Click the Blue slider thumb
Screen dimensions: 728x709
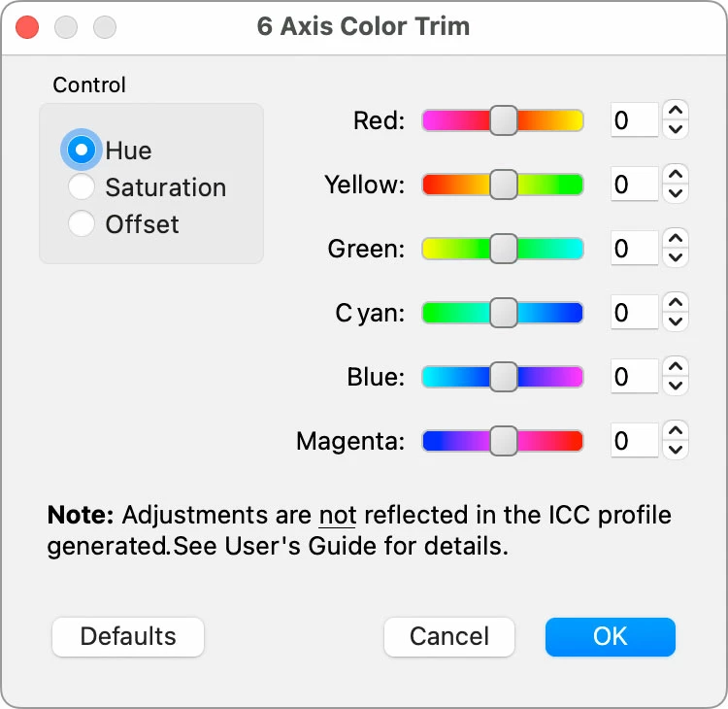(x=503, y=377)
